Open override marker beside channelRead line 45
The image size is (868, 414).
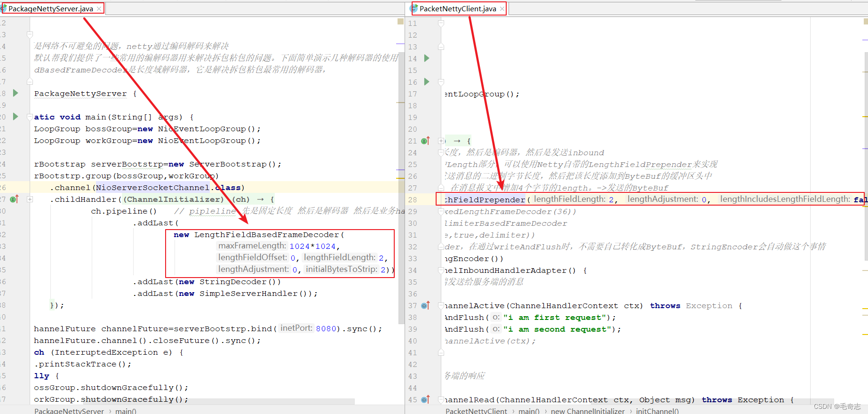pyautogui.click(x=425, y=399)
